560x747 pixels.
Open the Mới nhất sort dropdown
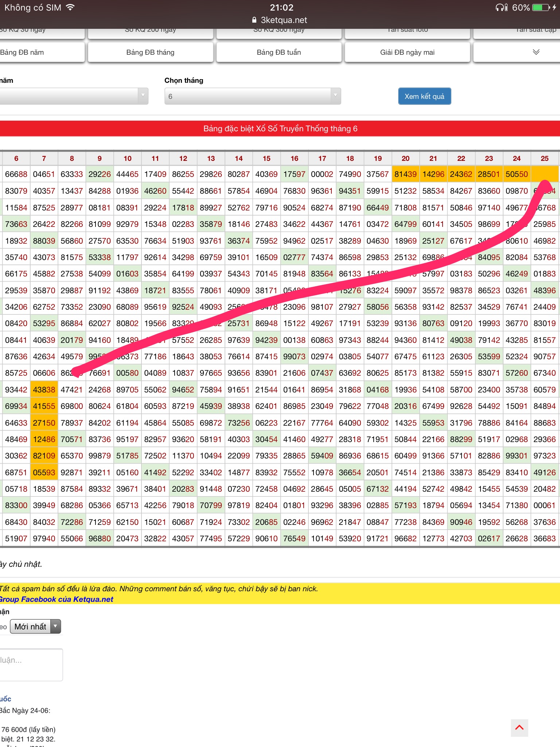[x=35, y=627]
